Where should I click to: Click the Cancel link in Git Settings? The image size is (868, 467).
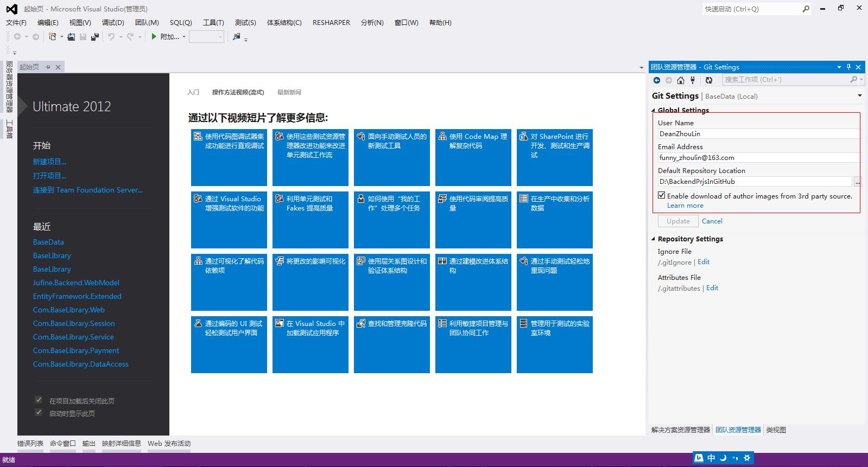(x=712, y=221)
